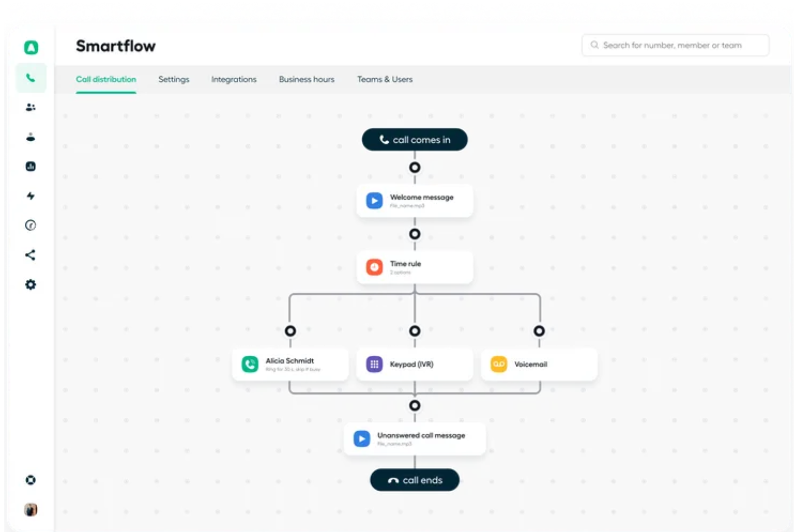Click the lightning Integrations icon in sidebar

tap(31, 196)
